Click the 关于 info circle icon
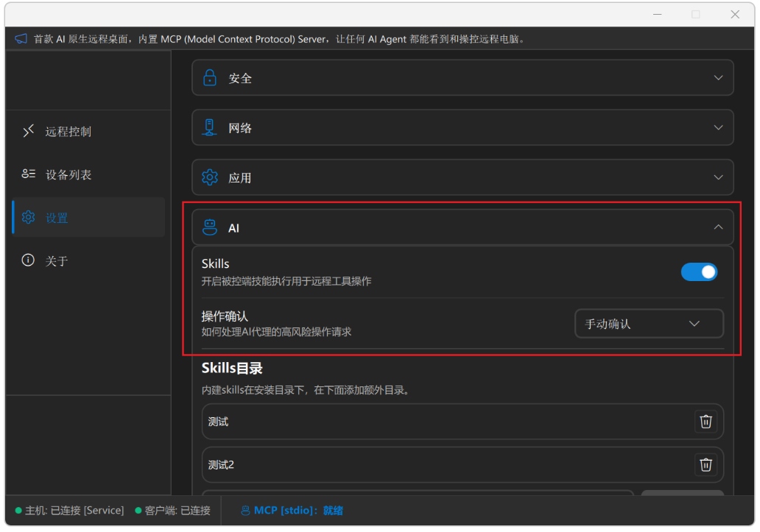The width and height of the screenshot is (760, 532). tap(28, 260)
